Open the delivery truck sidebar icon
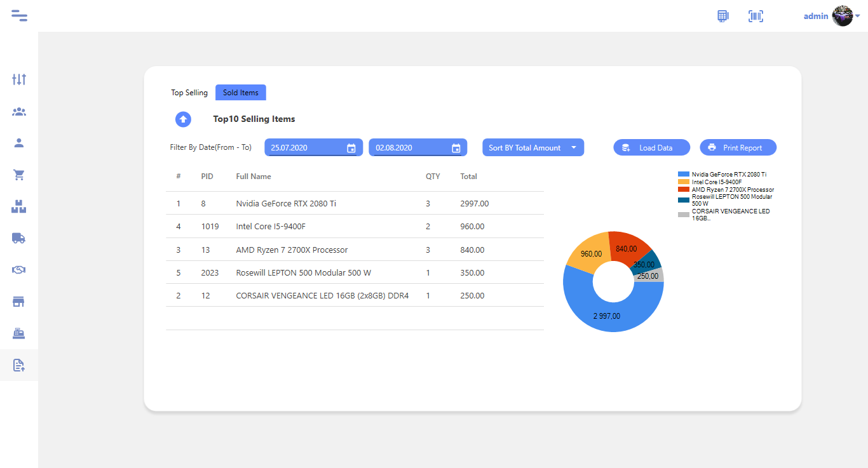Image resolution: width=868 pixels, height=468 pixels. 19,238
